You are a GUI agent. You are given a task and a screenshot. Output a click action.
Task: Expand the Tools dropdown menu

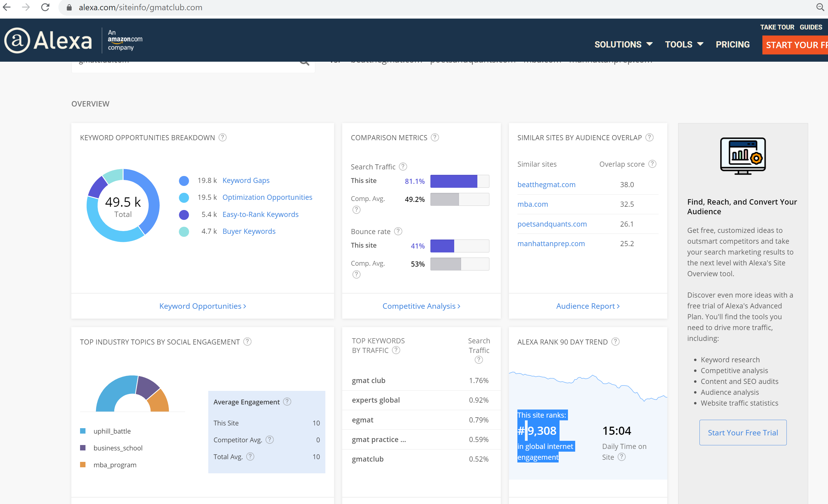pyautogui.click(x=684, y=44)
